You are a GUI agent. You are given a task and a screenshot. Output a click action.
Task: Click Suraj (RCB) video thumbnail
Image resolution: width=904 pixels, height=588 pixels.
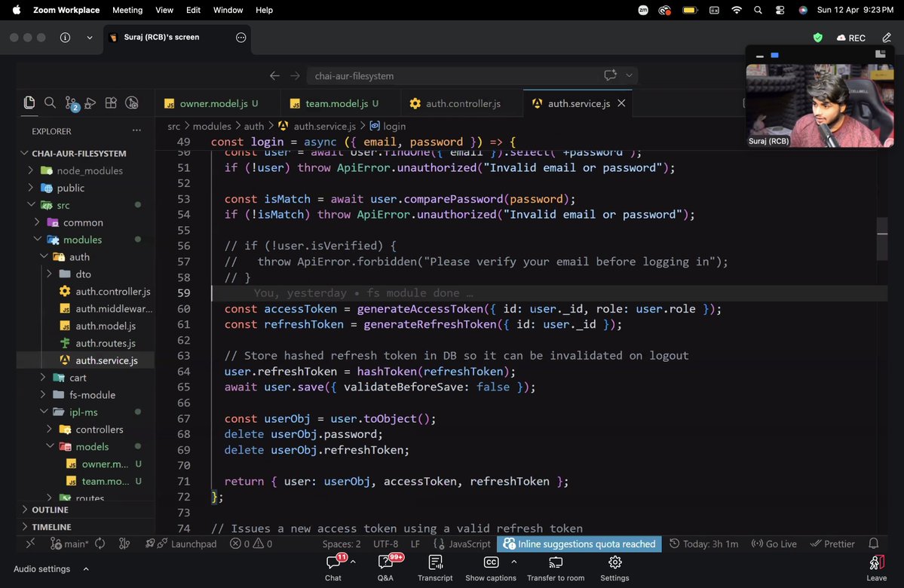pos(820,106)
